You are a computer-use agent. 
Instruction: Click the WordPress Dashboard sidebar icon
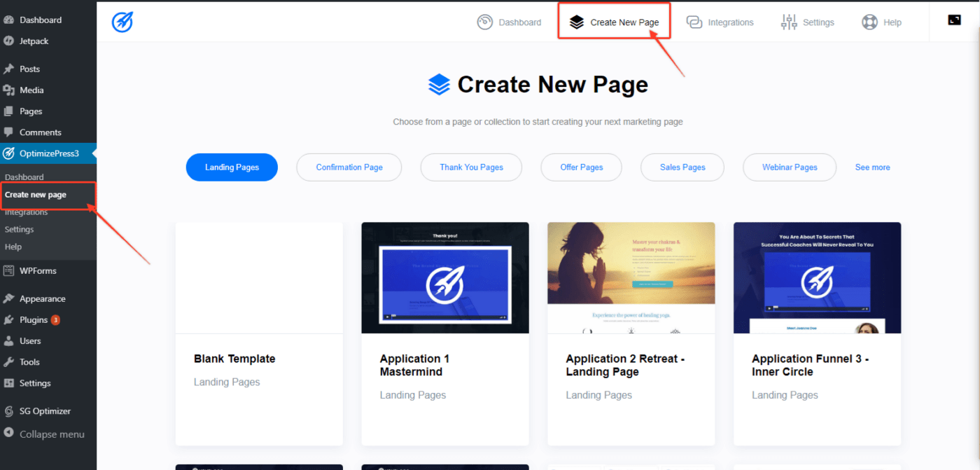[x=8, y=20]
